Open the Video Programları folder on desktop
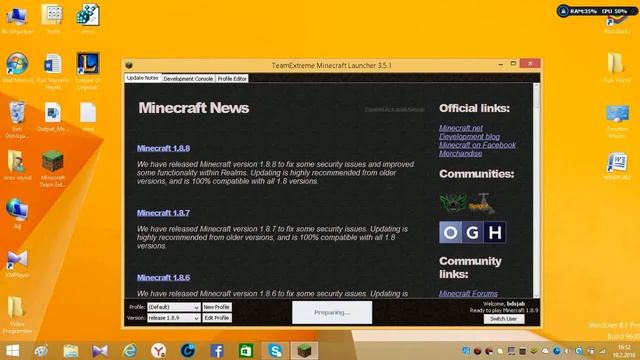The height and width of the screenshot is (360, 640). point(17,315)
